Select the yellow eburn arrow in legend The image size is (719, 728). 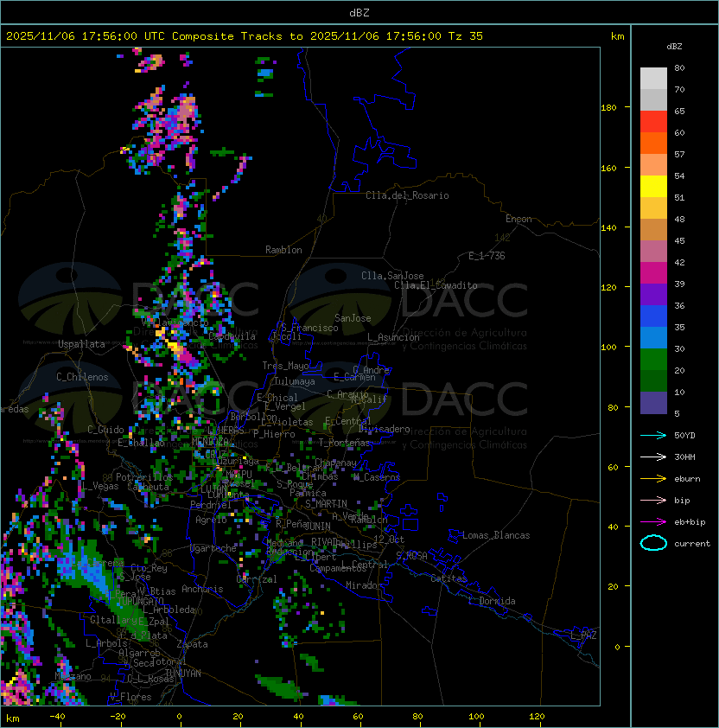(x=653, y=479)
